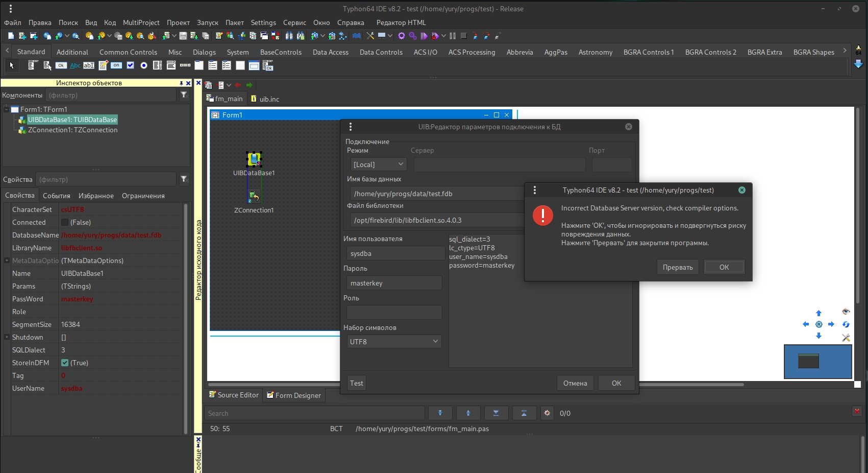This screenshot has width=868, height=473.
Task: Pick the TCheckBox component icon in palette
Action: coord(130,65)
